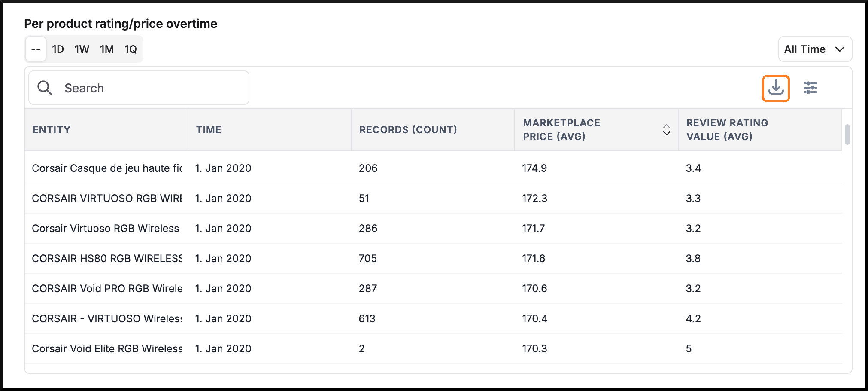Image resolution: width=868 pixels, height=391 pixels.
Task: Click average price 170.4
Action: [x=534, y=318]
